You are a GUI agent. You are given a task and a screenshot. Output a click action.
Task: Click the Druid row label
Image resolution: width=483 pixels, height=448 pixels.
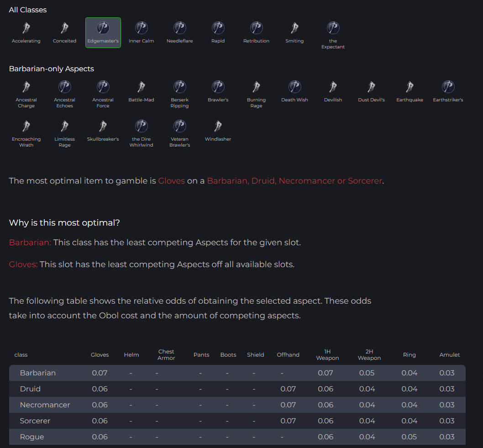[30, 389]
